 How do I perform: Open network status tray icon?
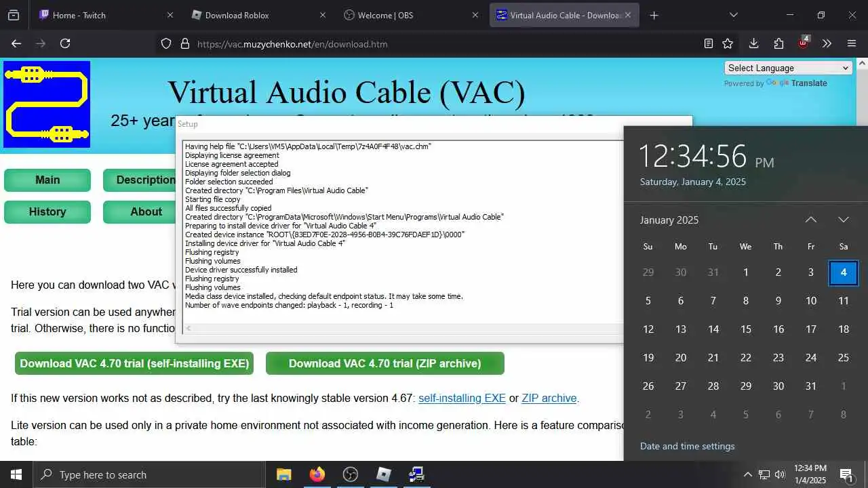click(764, 474)
